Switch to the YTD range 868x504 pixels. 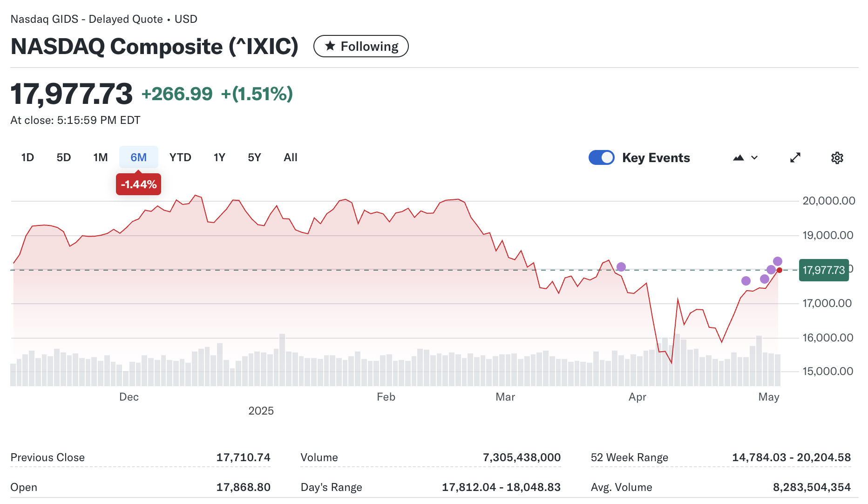tap(180, 157)
